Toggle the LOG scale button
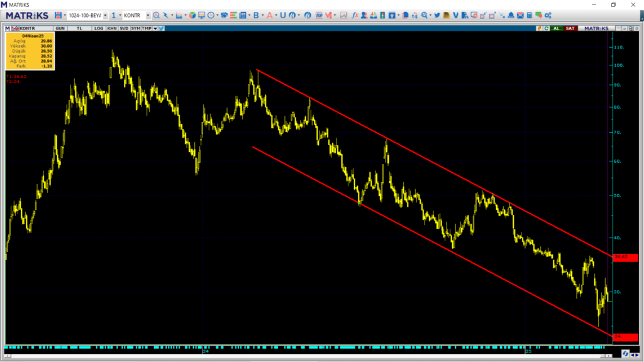The height and width of the screenshot is (362, 644). tap(99, 28)
